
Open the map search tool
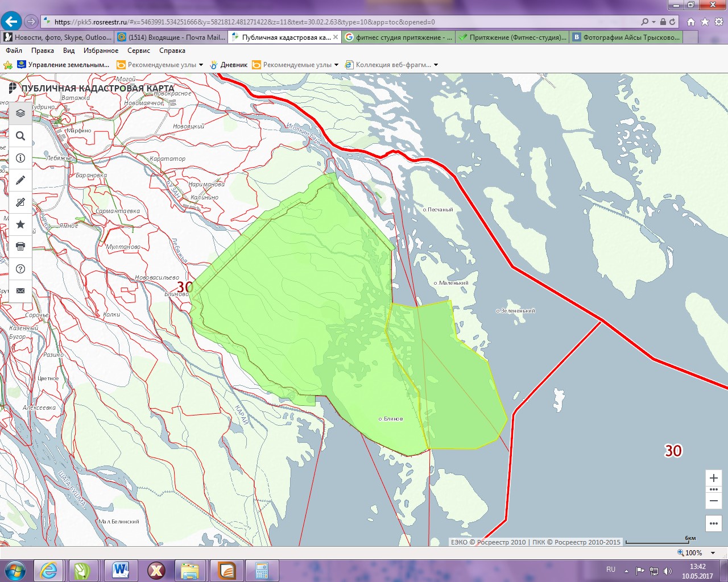click(x=20, y=136)
